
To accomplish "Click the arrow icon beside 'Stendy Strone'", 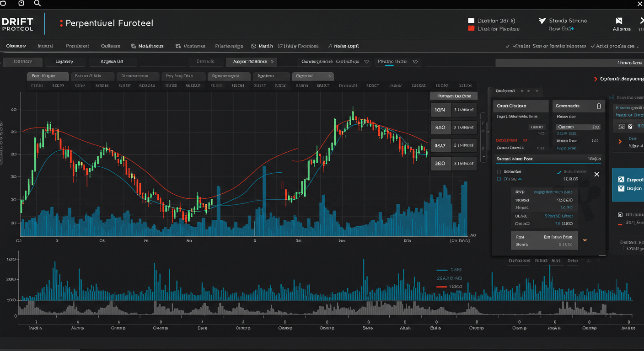I will coord(542,21).
